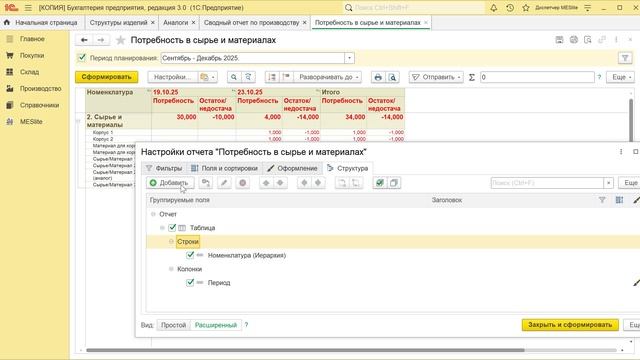Navigate forward with right arrow

pos(101,40)
